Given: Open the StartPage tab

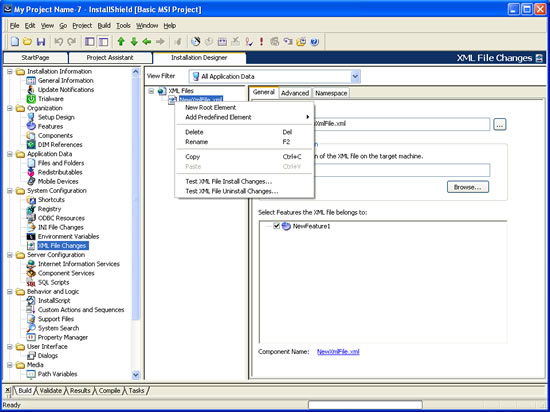Looking at the screenshot, I should 35,58.
